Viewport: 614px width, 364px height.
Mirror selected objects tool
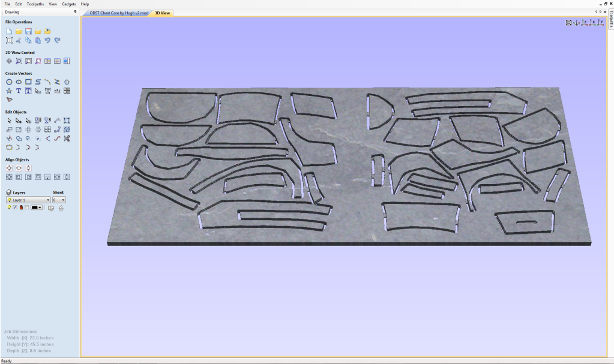coord(38,130)
